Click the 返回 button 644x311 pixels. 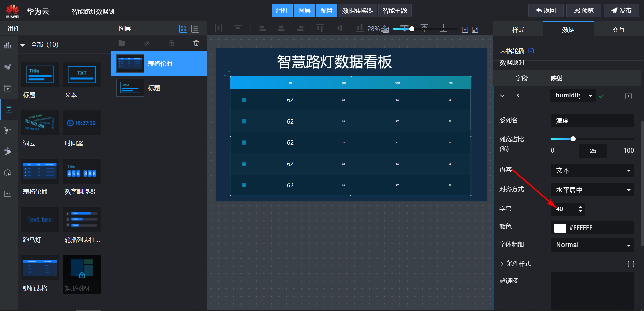coord(546,11)
